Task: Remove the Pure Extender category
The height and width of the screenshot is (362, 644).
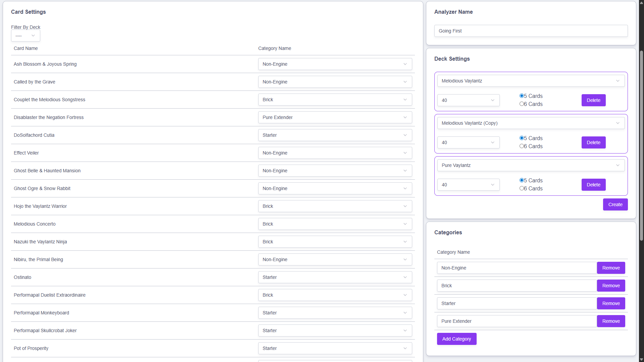Action: pyautogui.click(x=611, y=321)
